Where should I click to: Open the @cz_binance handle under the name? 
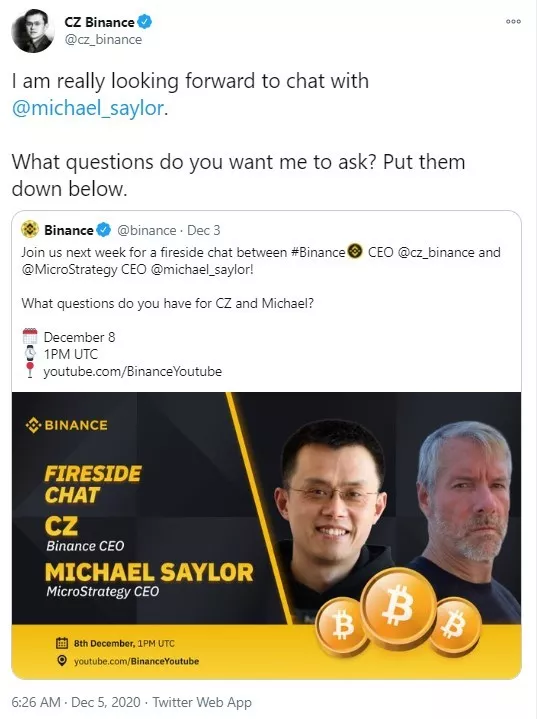coord(103,40)
